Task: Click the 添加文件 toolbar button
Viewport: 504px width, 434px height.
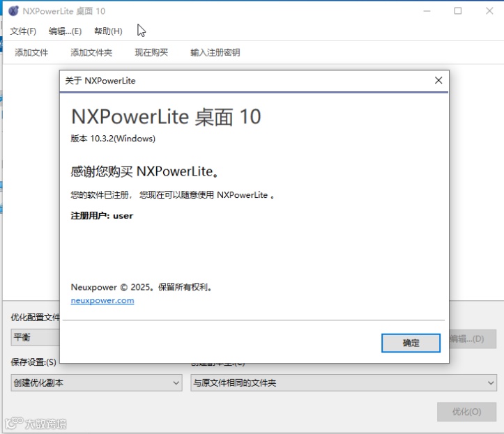Action: point(31,52)
